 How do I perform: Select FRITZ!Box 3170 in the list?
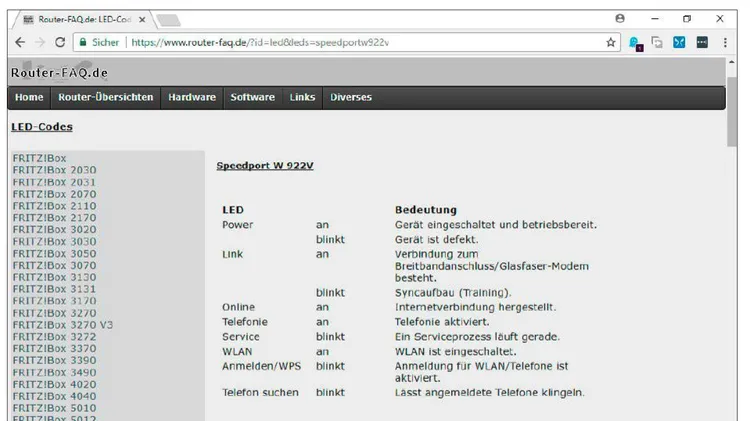(55, 301)
